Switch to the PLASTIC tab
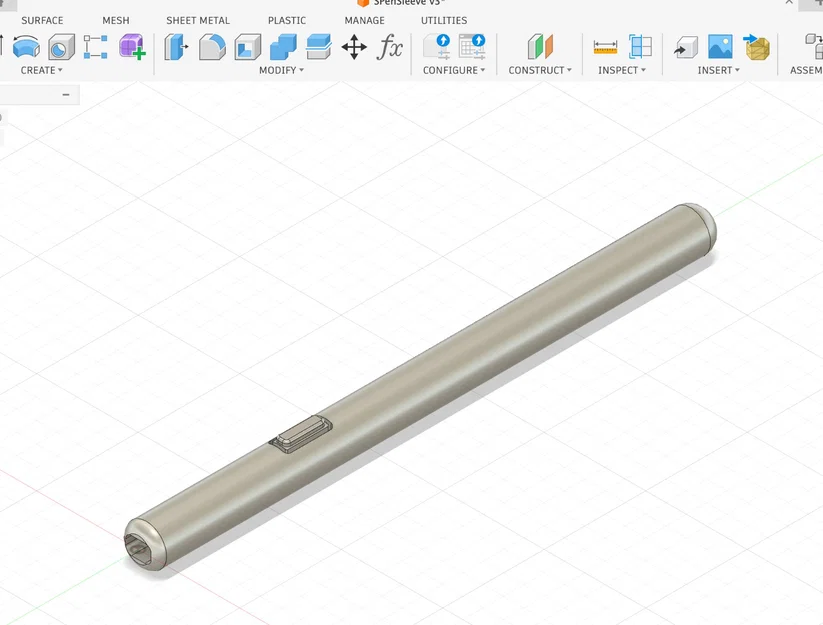This screenshot has height=625, width=823. (287, 20)
